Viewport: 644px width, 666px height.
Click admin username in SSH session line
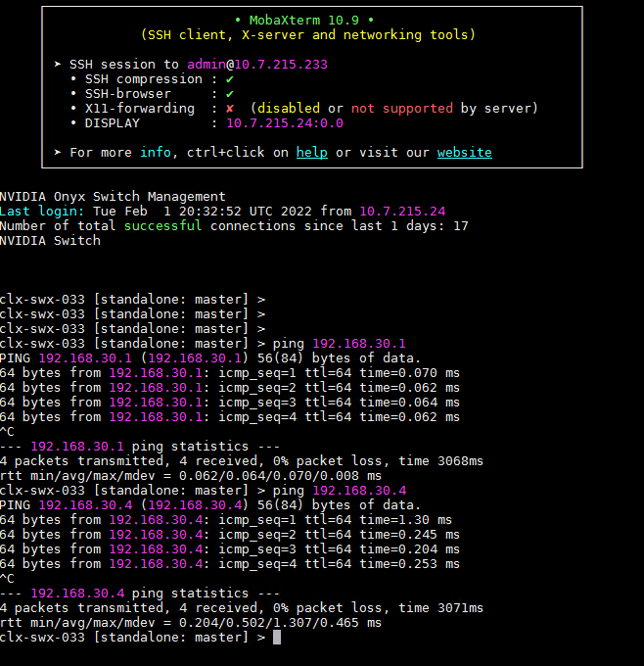207,64
